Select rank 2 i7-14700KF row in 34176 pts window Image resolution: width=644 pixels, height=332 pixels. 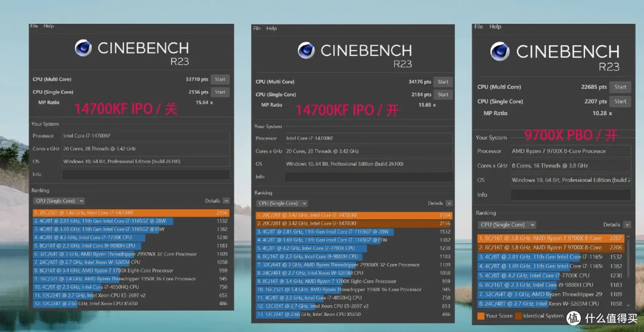(354, 224)
